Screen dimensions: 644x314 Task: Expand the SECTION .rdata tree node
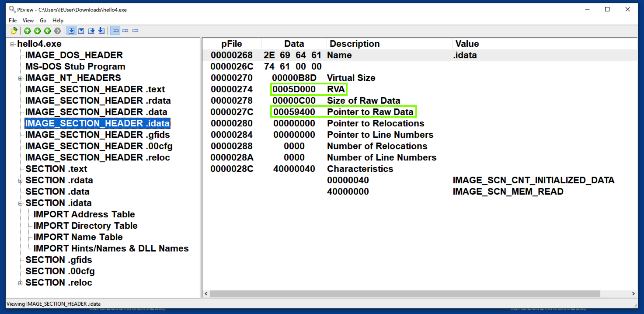pyautogui.click(x=20, y=181)
